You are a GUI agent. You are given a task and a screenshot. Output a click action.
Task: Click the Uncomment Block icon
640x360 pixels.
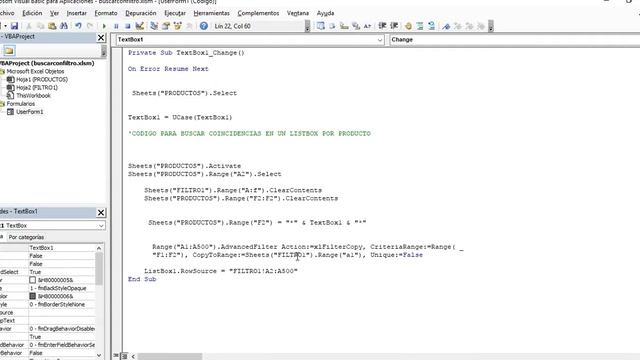click(x=432, y=26)
